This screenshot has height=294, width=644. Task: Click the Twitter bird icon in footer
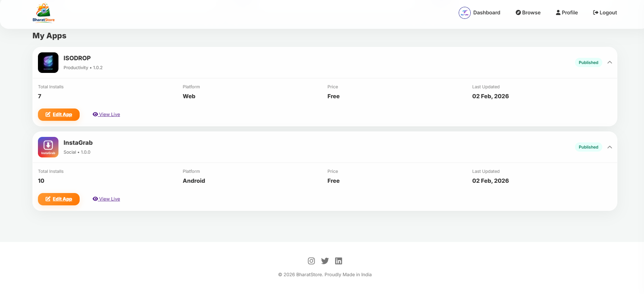click(x=325, y=260)
